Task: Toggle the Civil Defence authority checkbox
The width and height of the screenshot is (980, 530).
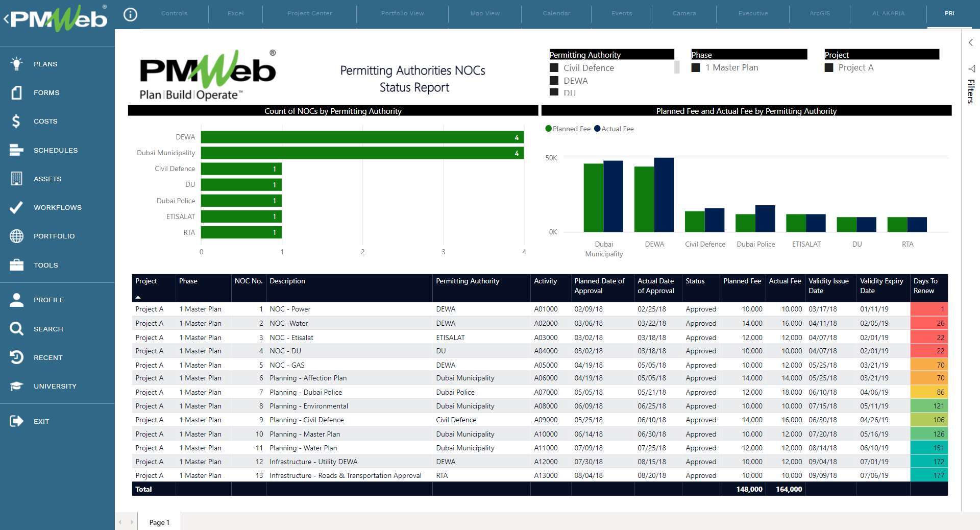Action: coord(554,68)
